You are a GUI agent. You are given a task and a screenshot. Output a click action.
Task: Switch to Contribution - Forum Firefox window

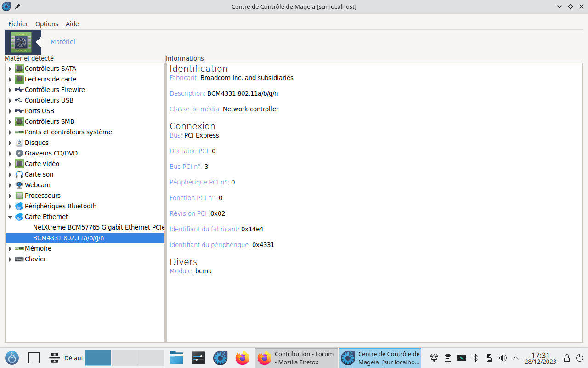click(x=296, y=358)
